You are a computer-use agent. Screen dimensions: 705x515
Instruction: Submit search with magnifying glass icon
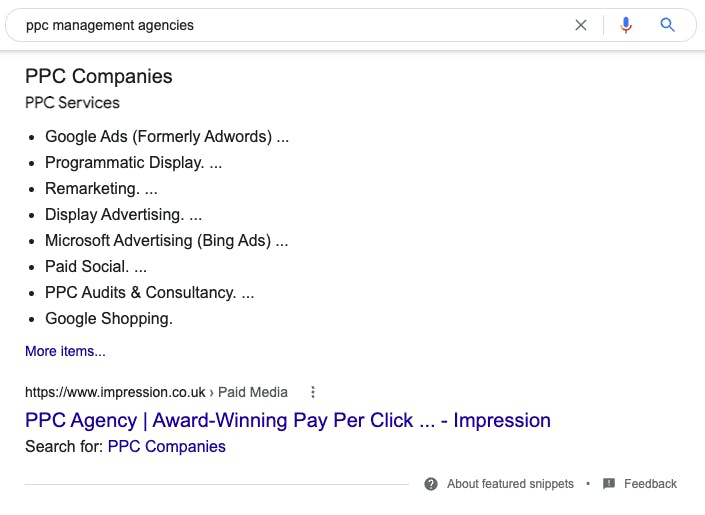point(667,25)
